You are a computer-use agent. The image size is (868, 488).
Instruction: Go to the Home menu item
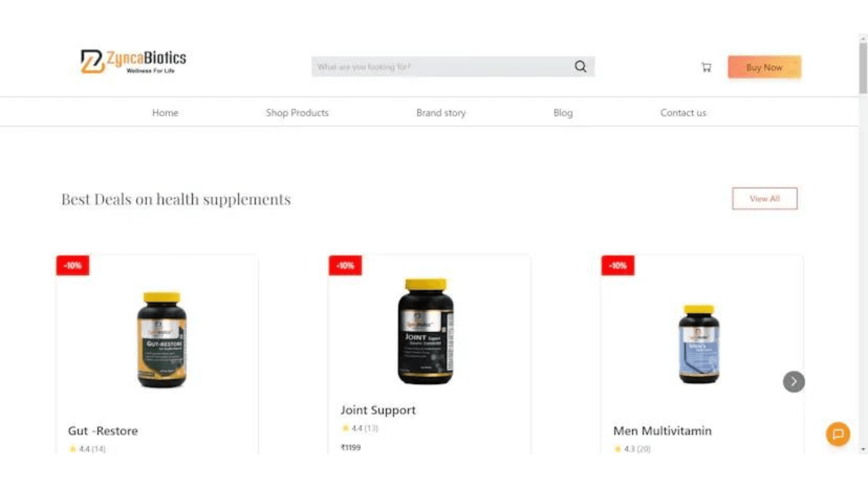coord(165,113)
